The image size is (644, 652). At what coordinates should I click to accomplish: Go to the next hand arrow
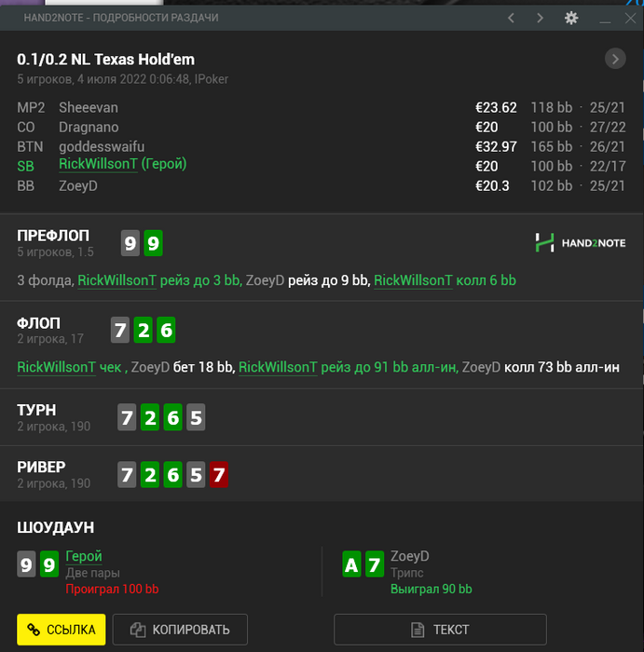pyautogui.click(x=540, y=18)
